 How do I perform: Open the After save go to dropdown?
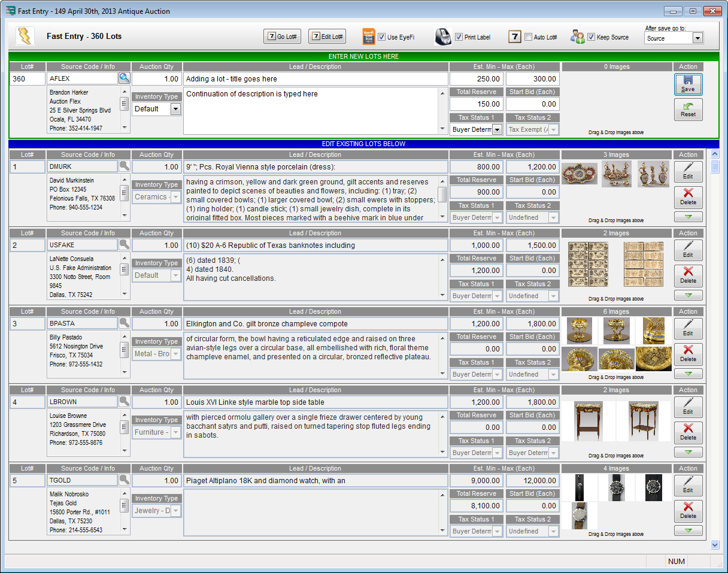point(697,38)
